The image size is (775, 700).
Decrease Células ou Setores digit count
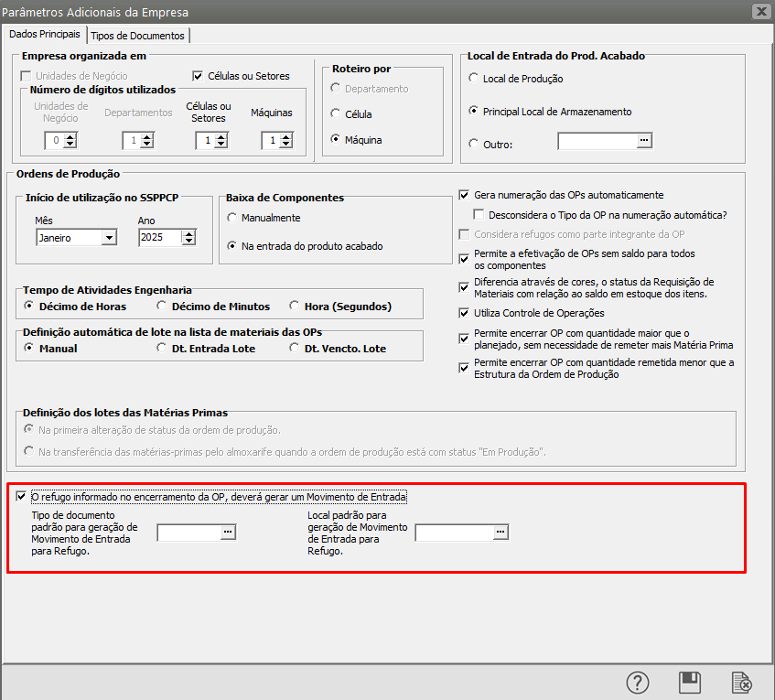click(x=221, y=145)
